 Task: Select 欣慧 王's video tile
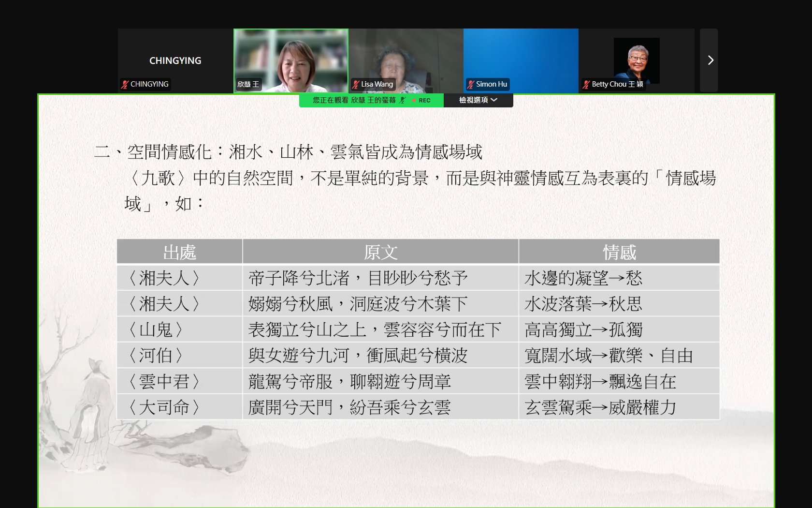pos(291,60)
